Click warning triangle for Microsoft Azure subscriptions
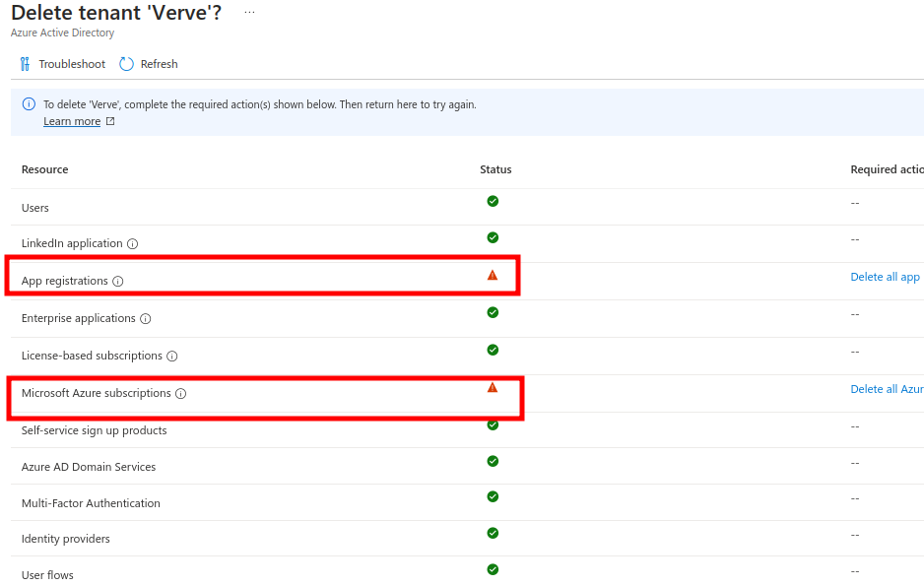This screenshot has height=586, width=924. coord(493,387)
